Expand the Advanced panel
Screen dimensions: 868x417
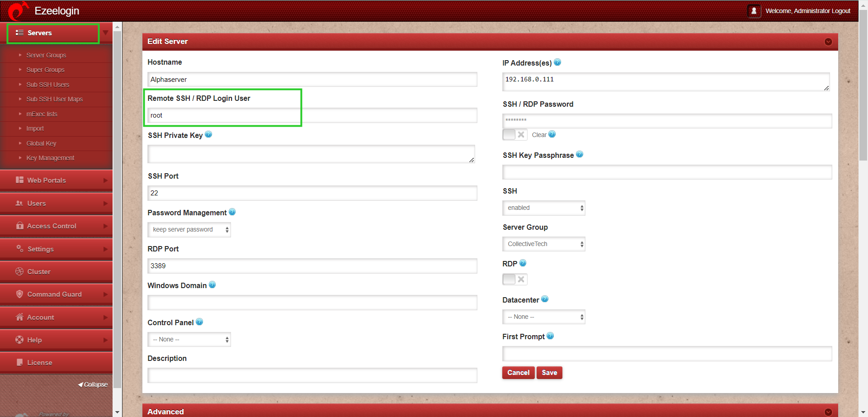tap(828, 412)
